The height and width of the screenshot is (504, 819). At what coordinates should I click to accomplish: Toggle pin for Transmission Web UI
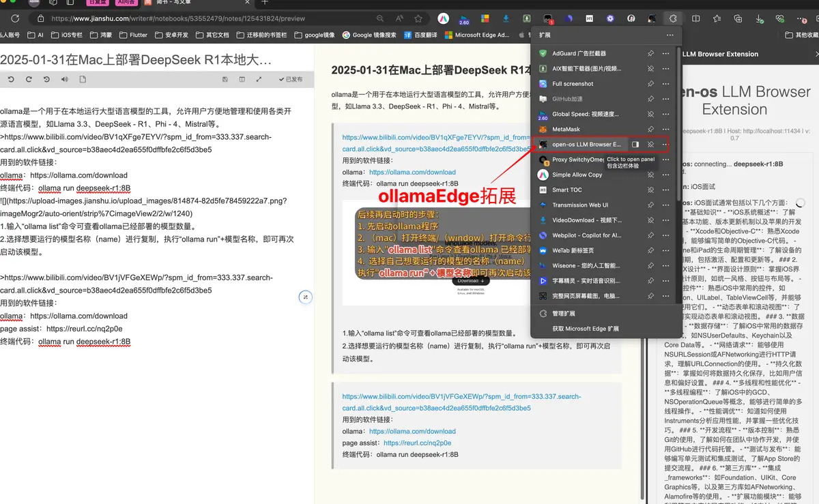(650, 205)
